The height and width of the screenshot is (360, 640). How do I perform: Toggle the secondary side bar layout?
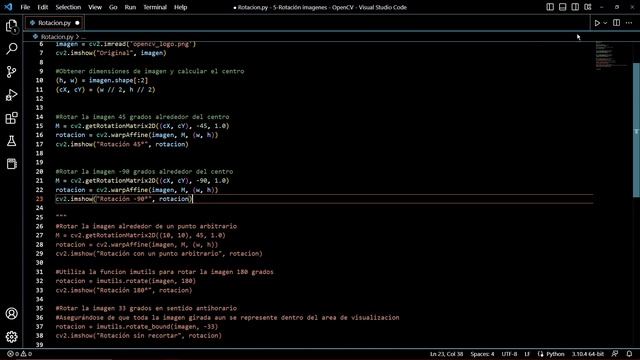click(575, 7)
